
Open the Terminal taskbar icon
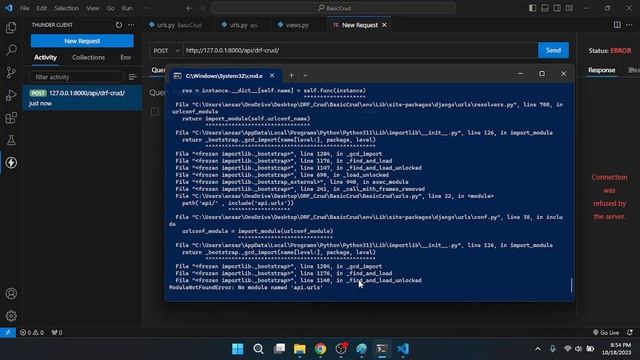pos(382,349)
